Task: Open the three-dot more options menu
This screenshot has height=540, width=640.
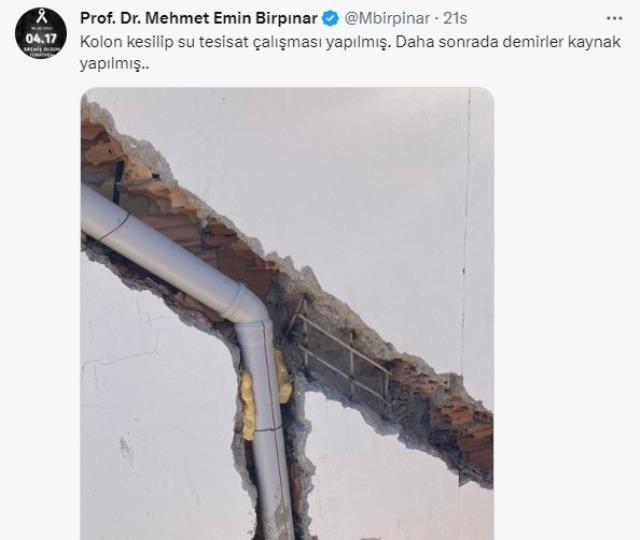Action: tap(614, 18)
